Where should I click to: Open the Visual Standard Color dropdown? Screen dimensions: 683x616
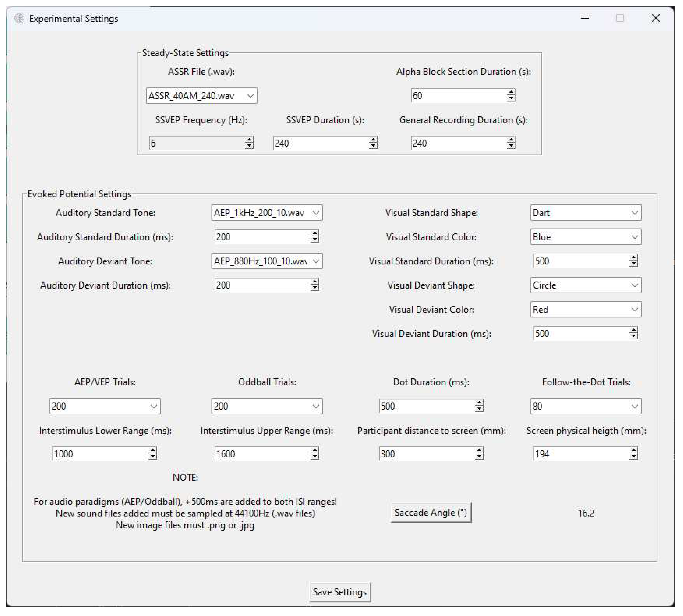click(x=635, y=237)
